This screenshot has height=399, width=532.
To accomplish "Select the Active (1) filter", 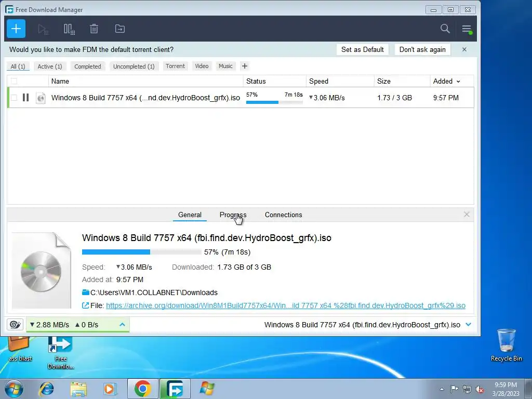I will point(50,66).
